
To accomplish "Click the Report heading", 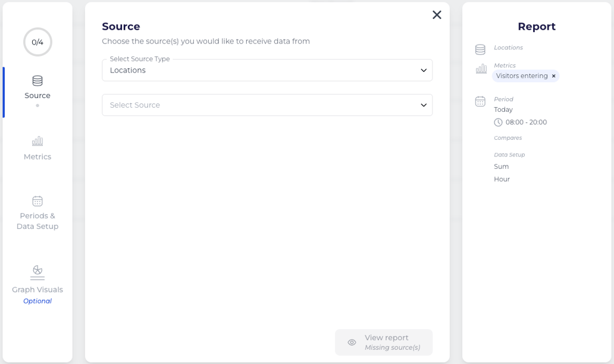I will (x=537, y=27).
